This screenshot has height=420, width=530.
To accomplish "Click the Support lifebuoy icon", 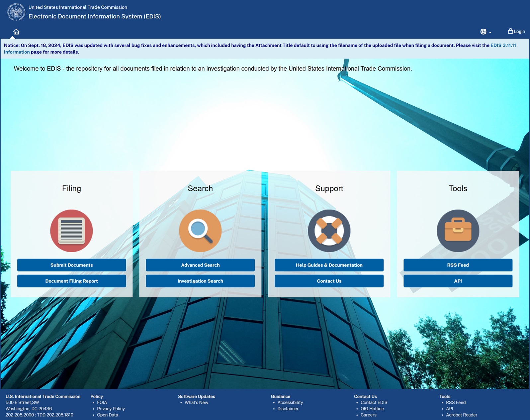I will coord(329,231).
